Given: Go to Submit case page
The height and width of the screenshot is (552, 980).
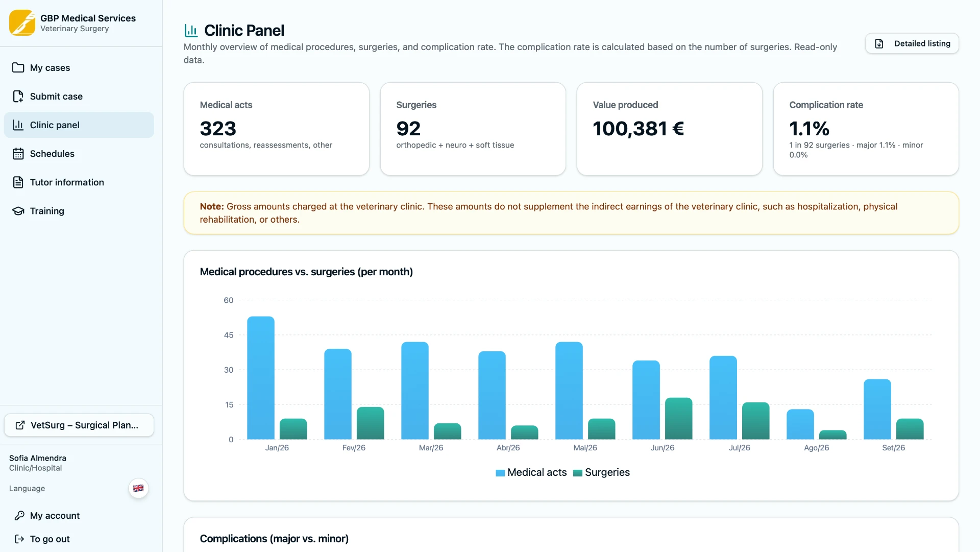Looking at the screenshot, I should [79, 97].
